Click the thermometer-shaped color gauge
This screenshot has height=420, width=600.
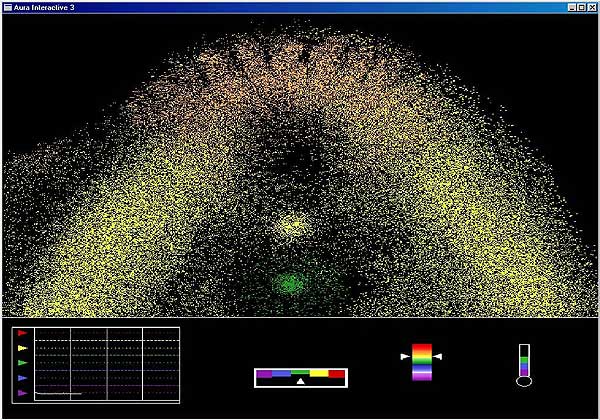click(x=523, y=360)
